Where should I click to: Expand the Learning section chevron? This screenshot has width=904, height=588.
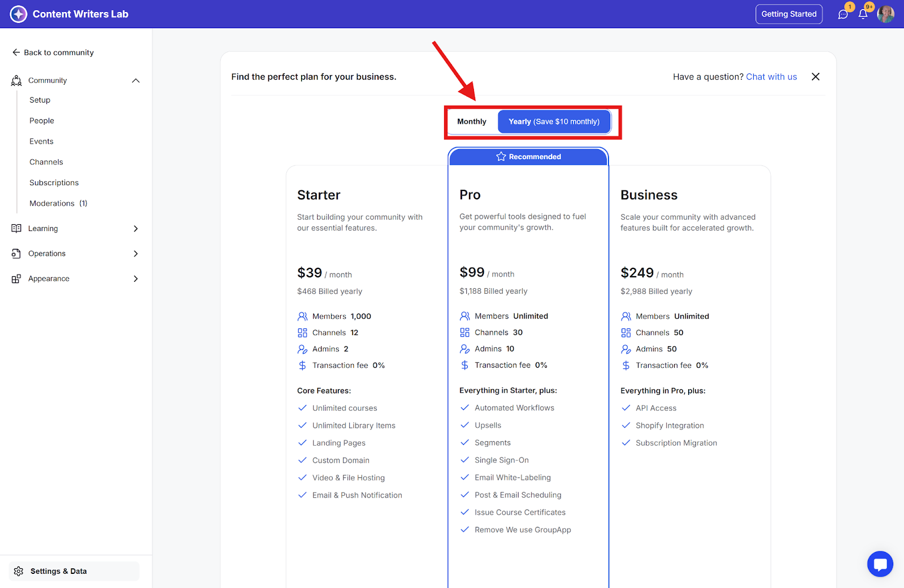coord(136,229)
